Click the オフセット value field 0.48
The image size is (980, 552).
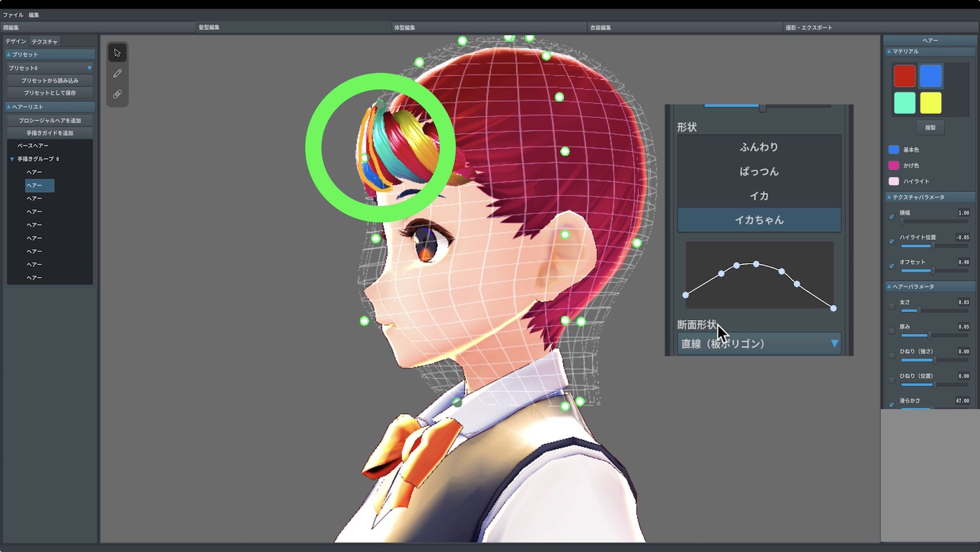963,262
